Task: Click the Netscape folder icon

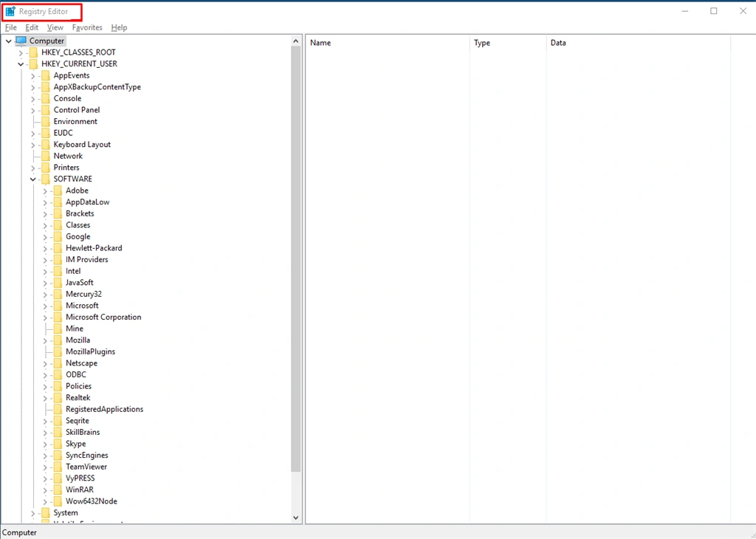Action: [x=58, y=363]
